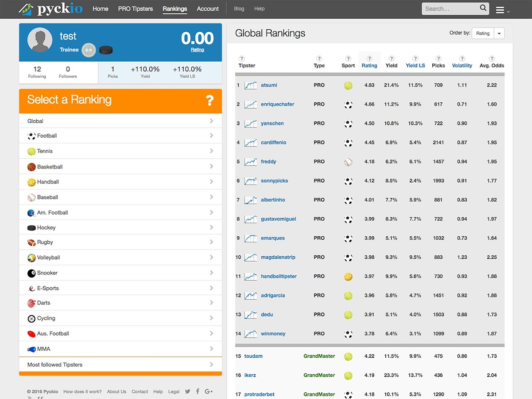Image resolution: width=532 pixels, height=399 pixels.
Task: Open Help in the top navigation
Action: [x=260, y=9]
